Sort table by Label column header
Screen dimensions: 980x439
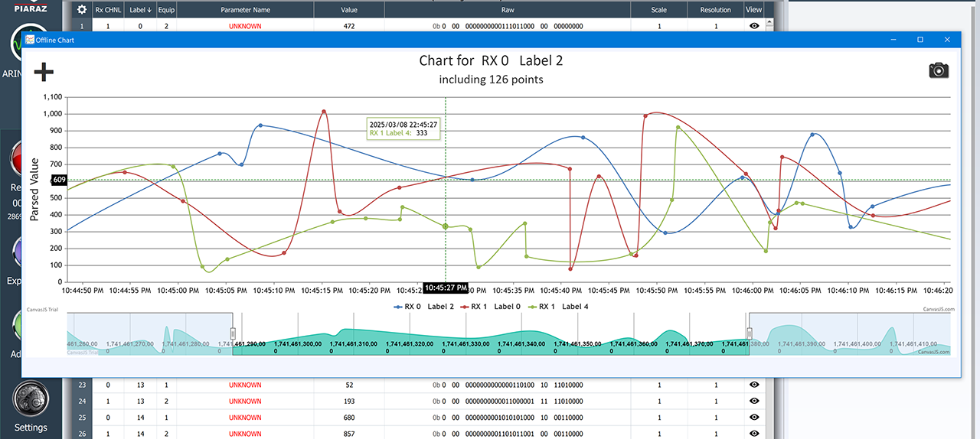click(139, 10)
